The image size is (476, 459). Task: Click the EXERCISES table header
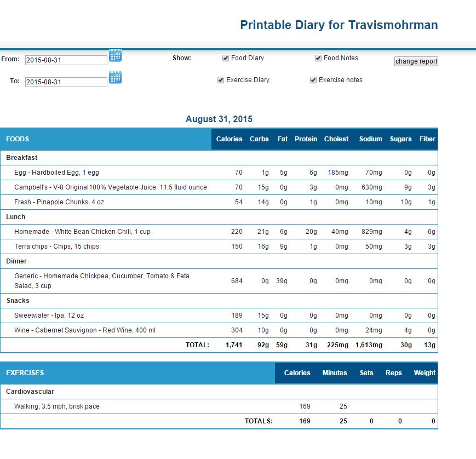[x=25, y=373]
